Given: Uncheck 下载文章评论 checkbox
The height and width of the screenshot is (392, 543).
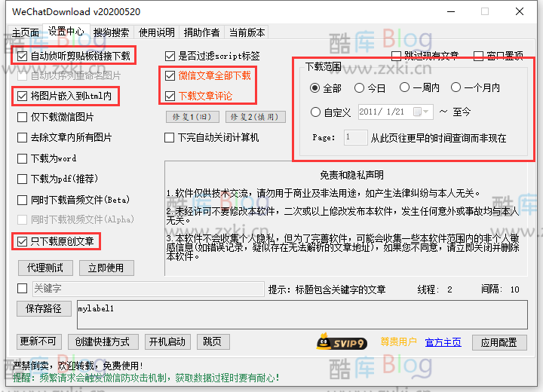Looking at the screenshot, I should coord(170,96).
